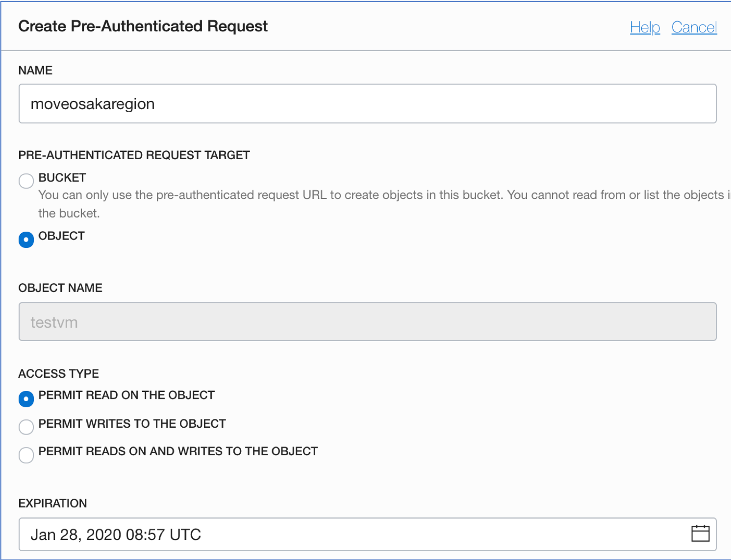Select the Object target radio button
The width and height of the screenshot is (731, 560).
26,240
